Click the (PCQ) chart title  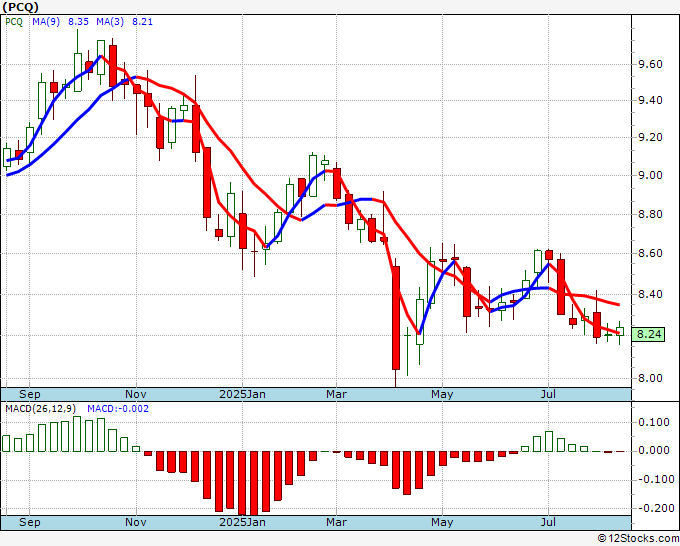21,7
